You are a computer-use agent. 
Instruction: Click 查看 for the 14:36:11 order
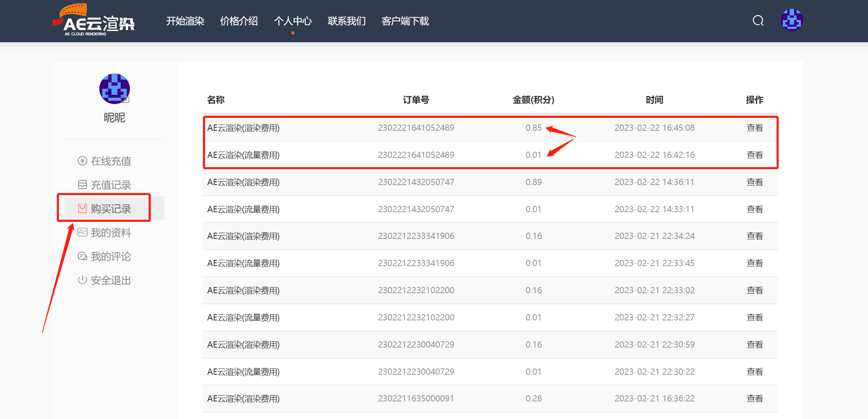(754, 182)
